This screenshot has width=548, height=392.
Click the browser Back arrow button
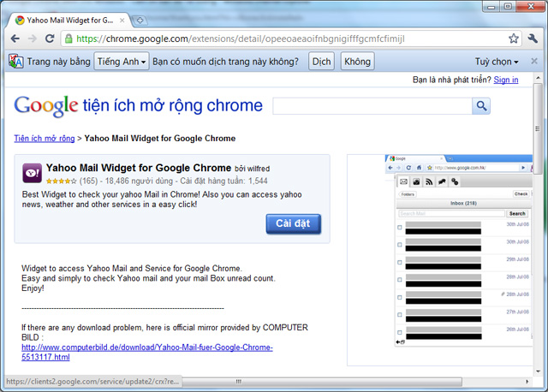(x=15, y=39)
